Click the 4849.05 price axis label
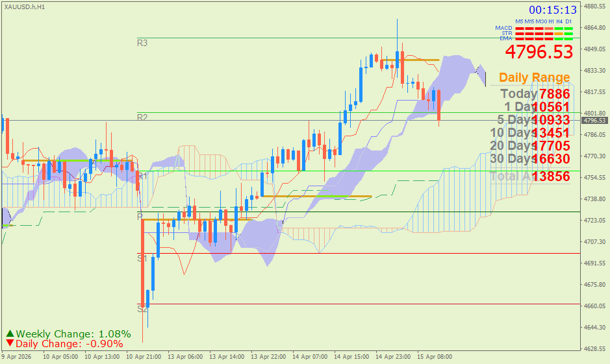Image resolution: width=610 pixels, height=364 pixels. point(594,49)
